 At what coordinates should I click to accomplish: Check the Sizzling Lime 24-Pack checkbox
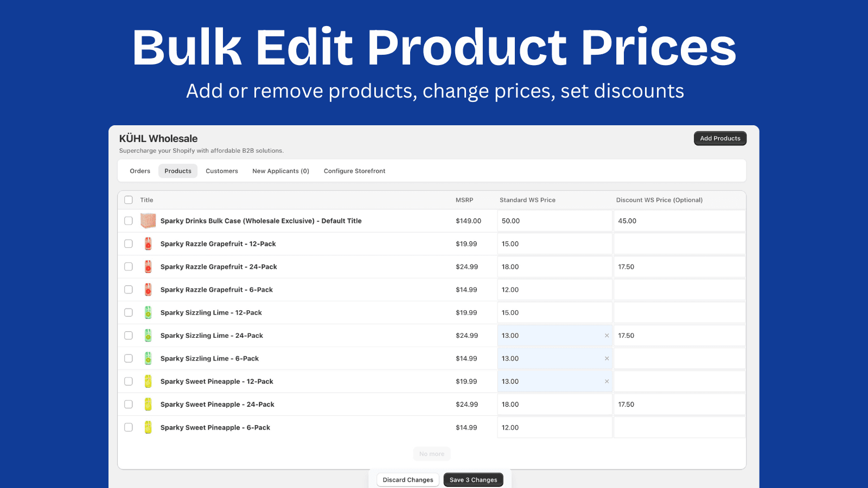coord(129,336)
